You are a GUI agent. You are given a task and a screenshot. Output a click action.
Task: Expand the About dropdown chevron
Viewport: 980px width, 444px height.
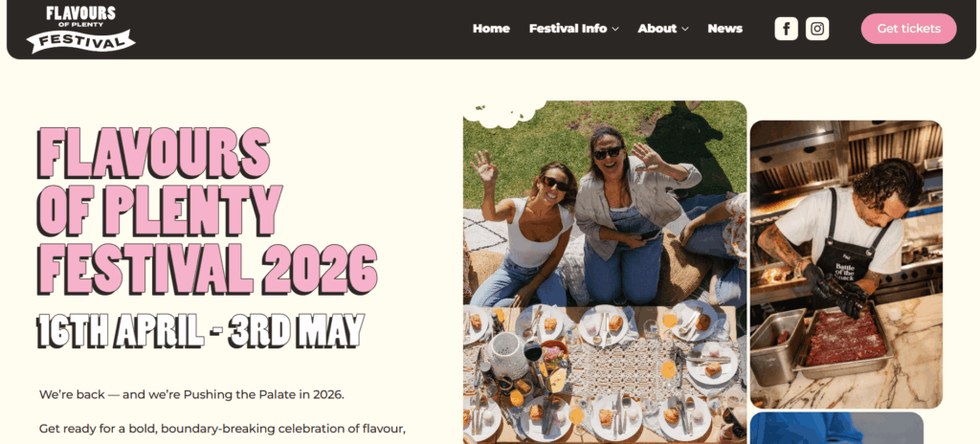click(x=685, y=30)
